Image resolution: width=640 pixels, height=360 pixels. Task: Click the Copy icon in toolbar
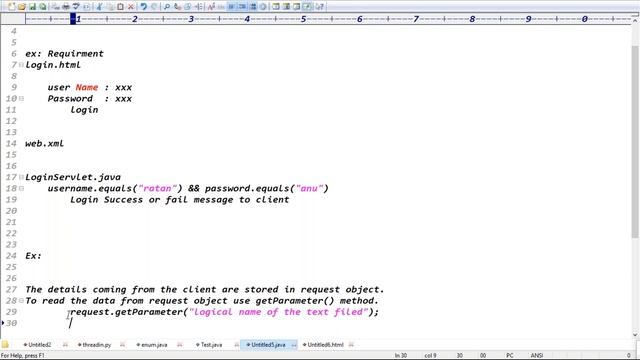click(109, 7)
